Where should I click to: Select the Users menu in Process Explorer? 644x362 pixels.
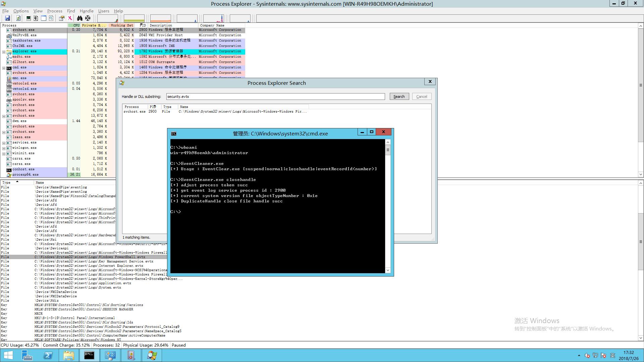tap(104, 11)
